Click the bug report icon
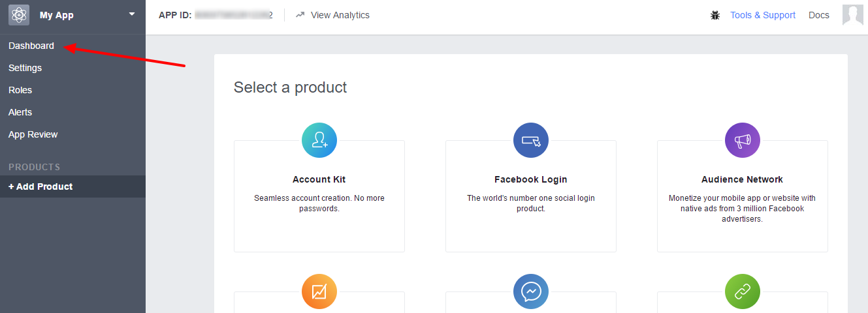868x313 pixels. (x=715, y=15)
